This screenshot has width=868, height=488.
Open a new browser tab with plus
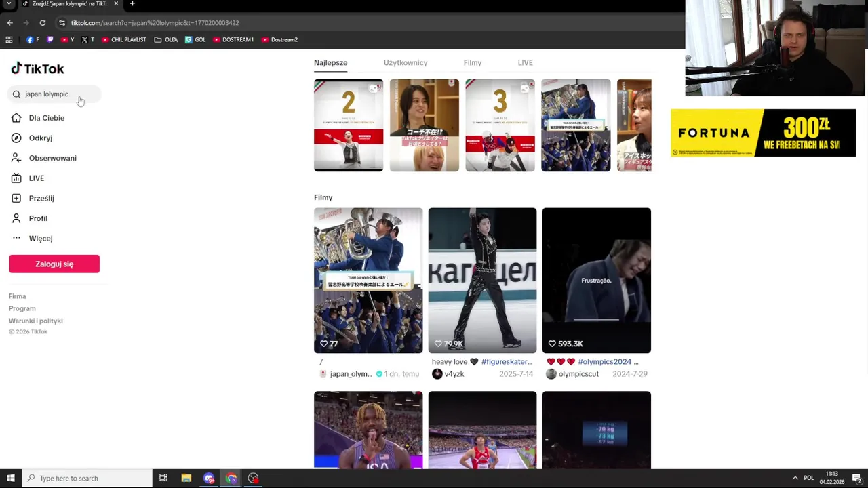(x=132, y=3)
